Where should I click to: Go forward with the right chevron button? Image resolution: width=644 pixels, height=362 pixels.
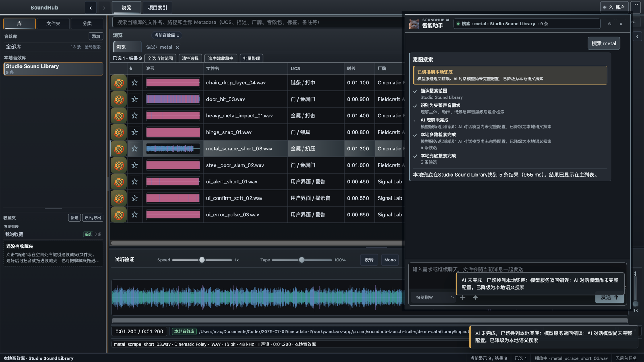[x=104, y=8]
